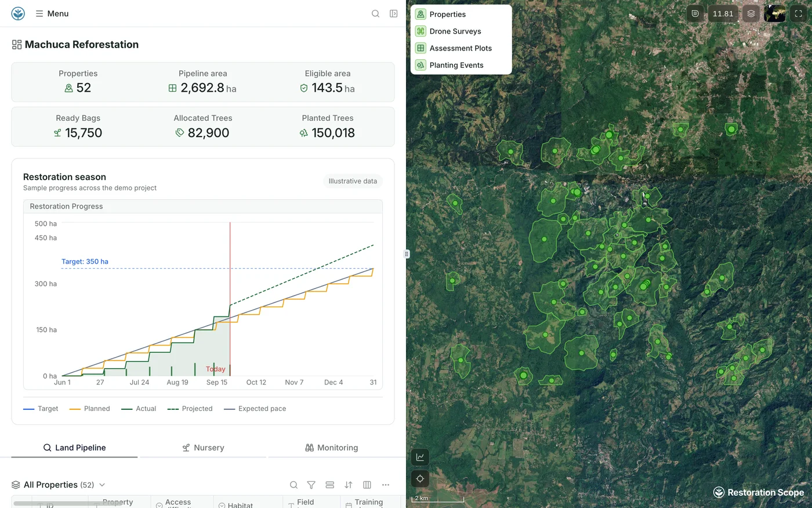Click the All Properties layers icon
Screen dimensions: 812x508
pos(16,485)
